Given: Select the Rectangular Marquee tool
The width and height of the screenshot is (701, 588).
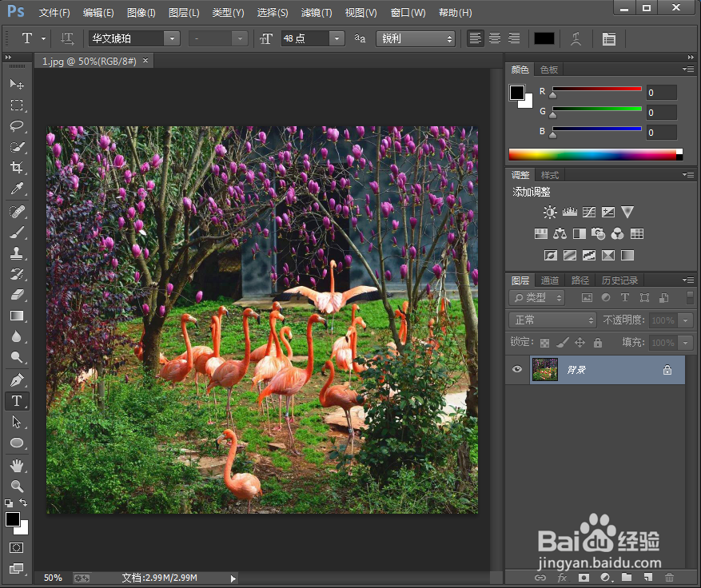Looking at the screenshot, I should [17, 105].
